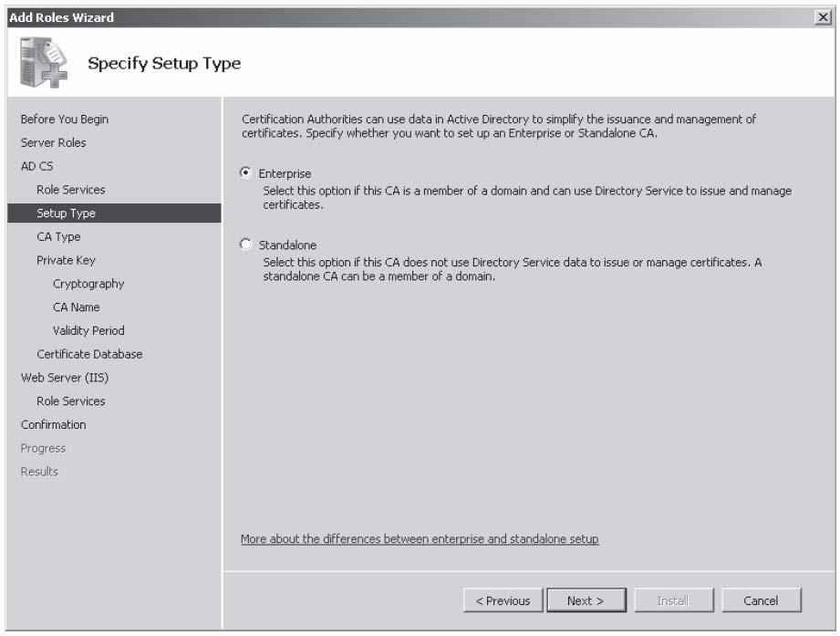Click the Next button
Viewport: 840px width, 636px height.
[586, 600]
